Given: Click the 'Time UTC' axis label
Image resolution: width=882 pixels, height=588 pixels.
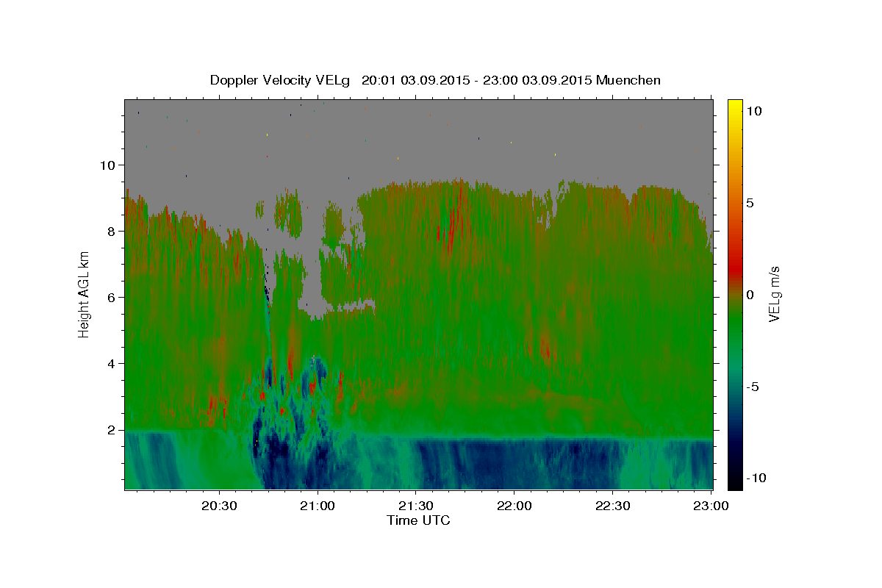Looking at the screenshot, I should point(418,520).
